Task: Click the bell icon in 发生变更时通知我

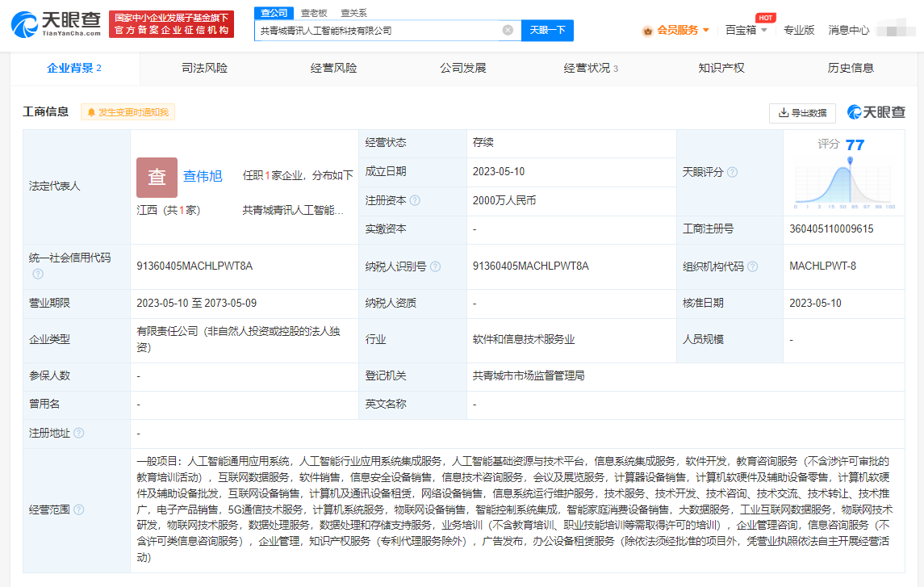Action: (91, 112)
